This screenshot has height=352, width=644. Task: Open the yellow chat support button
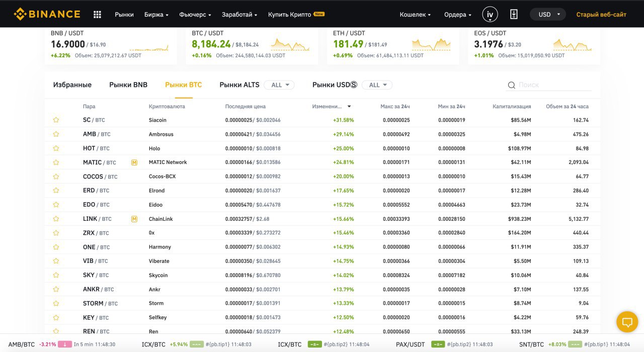click(x=627, y=321)
